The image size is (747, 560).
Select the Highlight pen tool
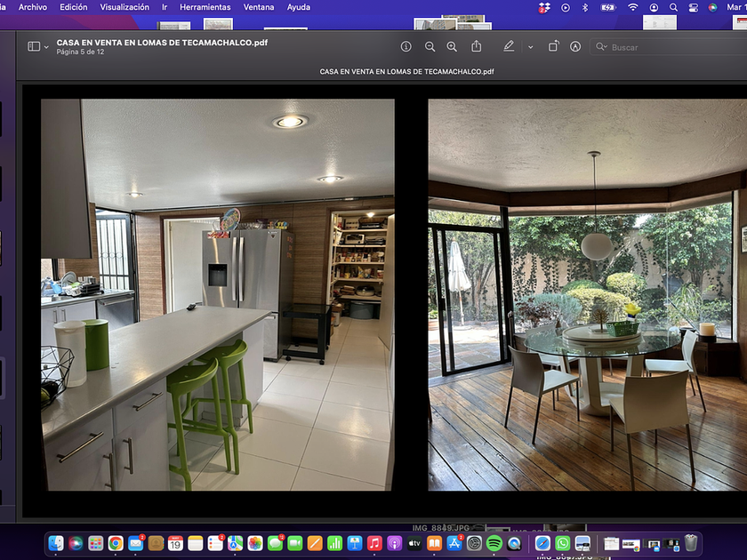(509, 46)
